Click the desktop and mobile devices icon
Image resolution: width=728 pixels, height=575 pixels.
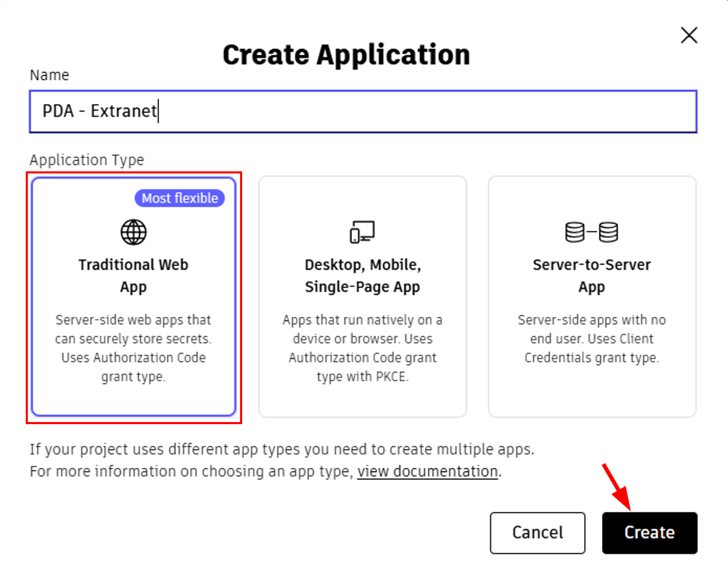[x=362, y=232]
